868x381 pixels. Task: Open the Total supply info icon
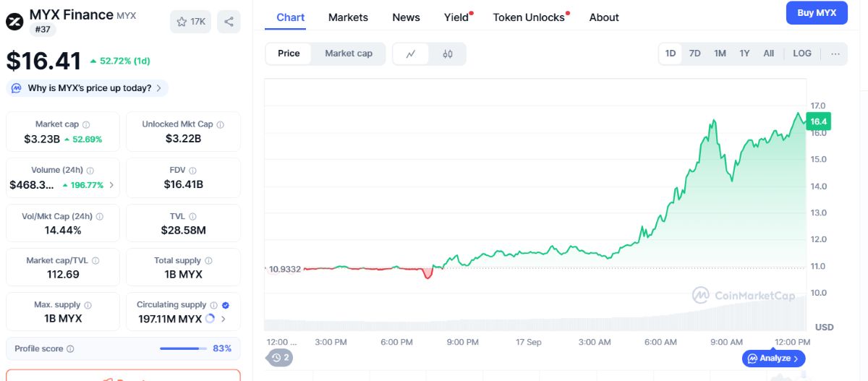pos(208,261)
